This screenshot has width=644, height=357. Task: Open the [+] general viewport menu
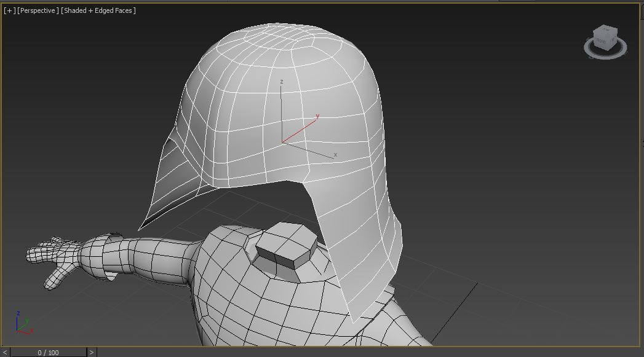[9, 10]
